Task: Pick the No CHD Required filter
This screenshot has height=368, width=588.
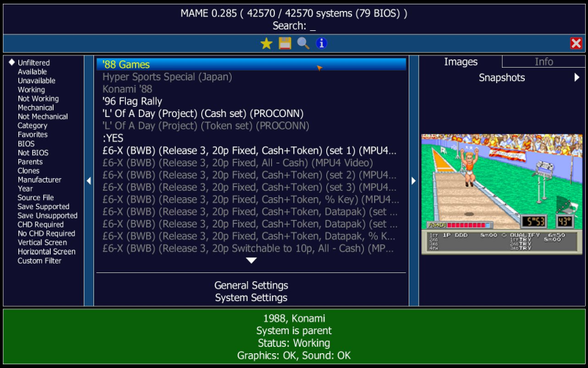Action: (46, 233)
